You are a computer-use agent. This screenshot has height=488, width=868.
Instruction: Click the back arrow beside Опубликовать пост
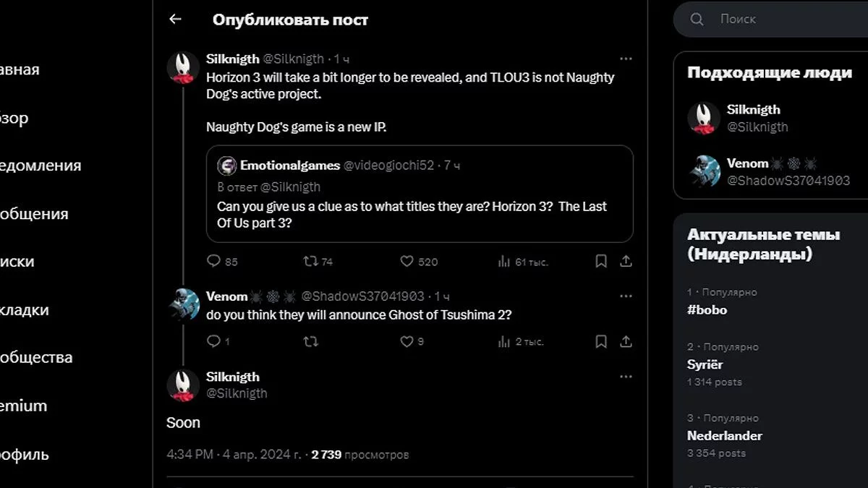(175, 20)
